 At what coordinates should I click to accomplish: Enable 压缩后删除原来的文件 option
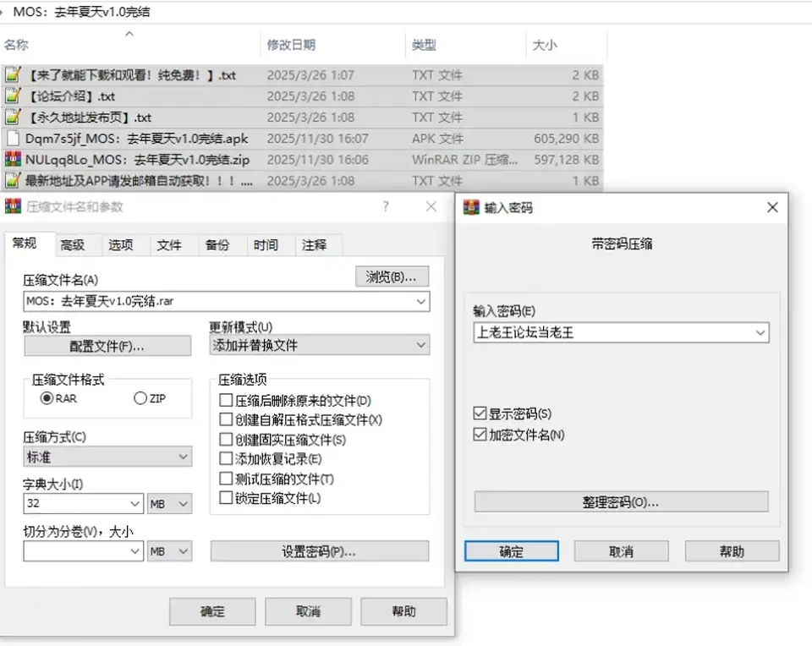pos(226,400)
